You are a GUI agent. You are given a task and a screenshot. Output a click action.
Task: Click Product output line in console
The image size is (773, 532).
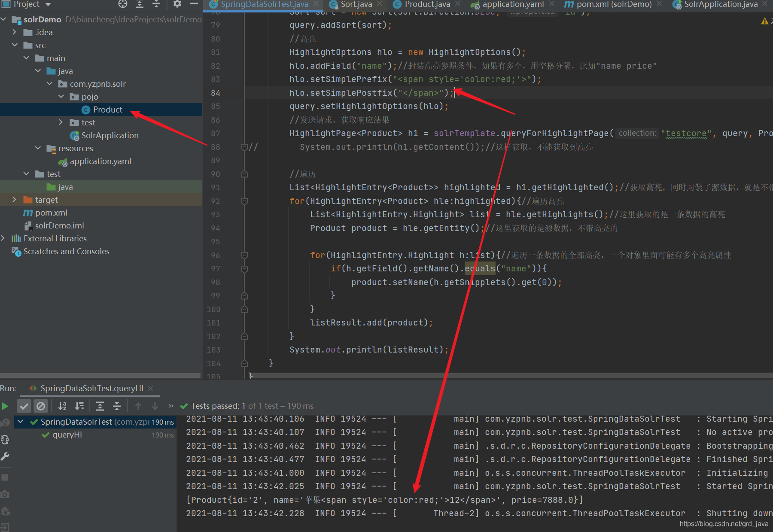pyautogui.click(x=384, y=500)
